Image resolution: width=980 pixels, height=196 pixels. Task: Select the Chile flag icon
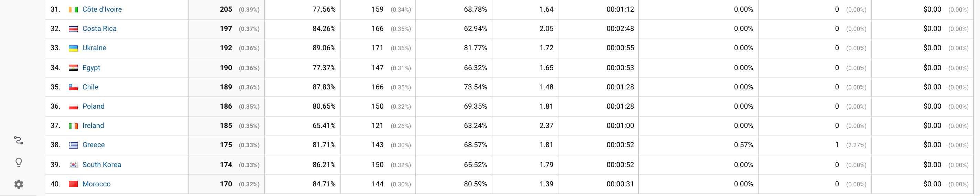click(73, 87)
